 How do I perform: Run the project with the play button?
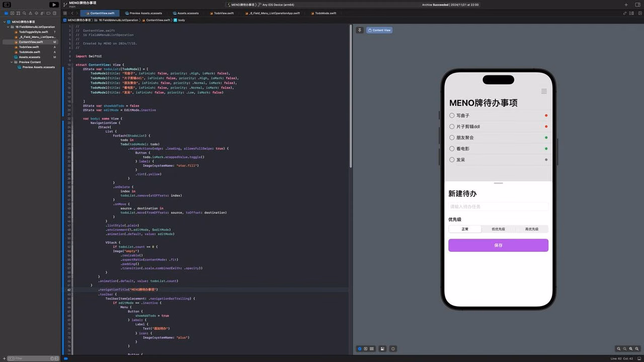(x=54, y=5)
